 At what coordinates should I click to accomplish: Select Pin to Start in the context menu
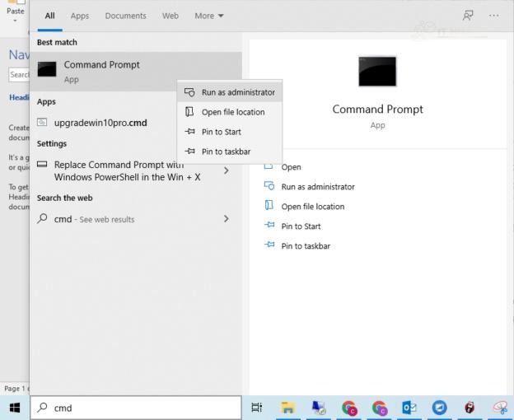[221, 132]
